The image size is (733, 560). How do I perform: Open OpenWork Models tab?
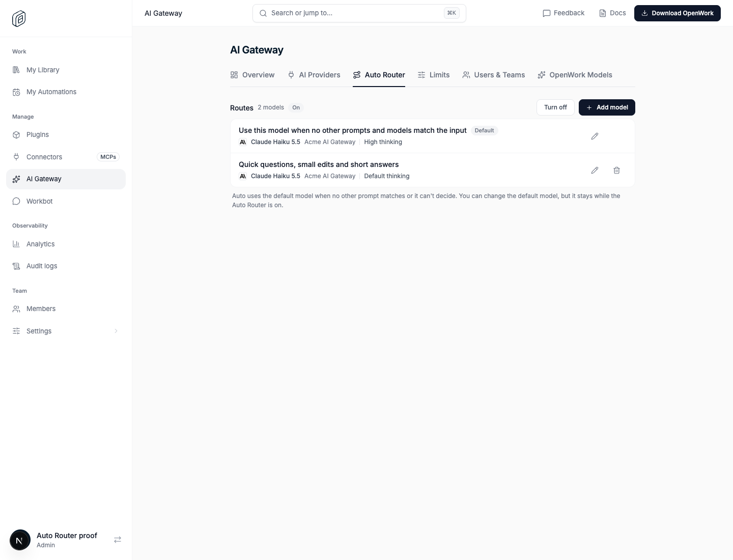tap(575, 75)
